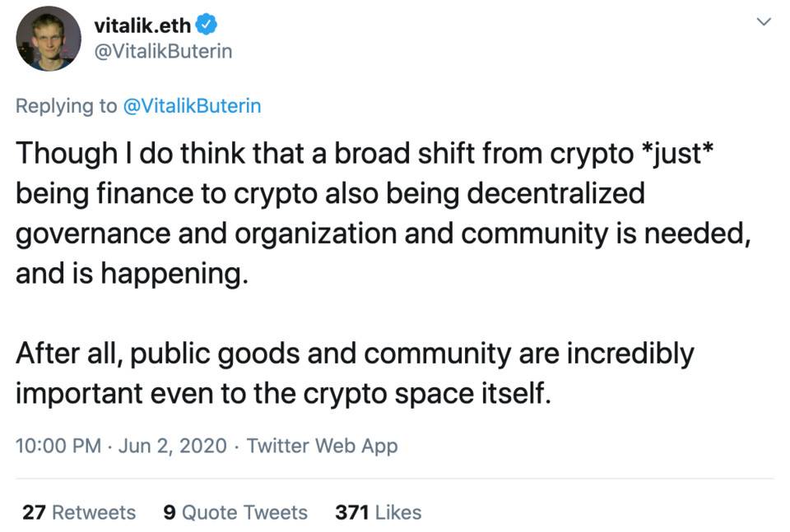Open the @VitalikButerin mention after Replying to
Screen dimensions: 790x532
click(191, 106)
